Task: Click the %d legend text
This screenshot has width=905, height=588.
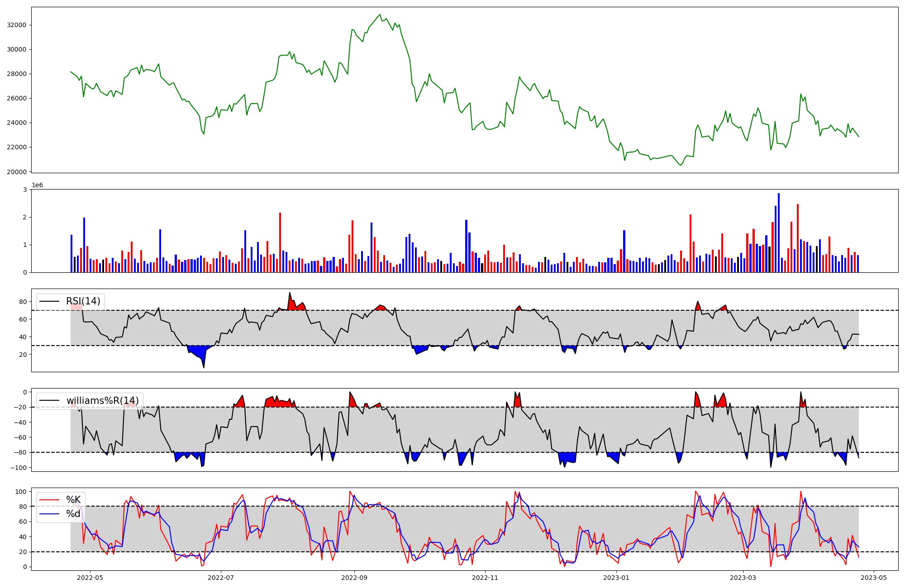Action: [73, 514]
